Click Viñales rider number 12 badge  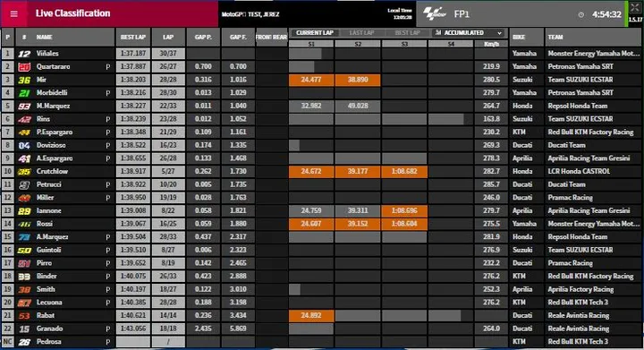pos(24,54)
